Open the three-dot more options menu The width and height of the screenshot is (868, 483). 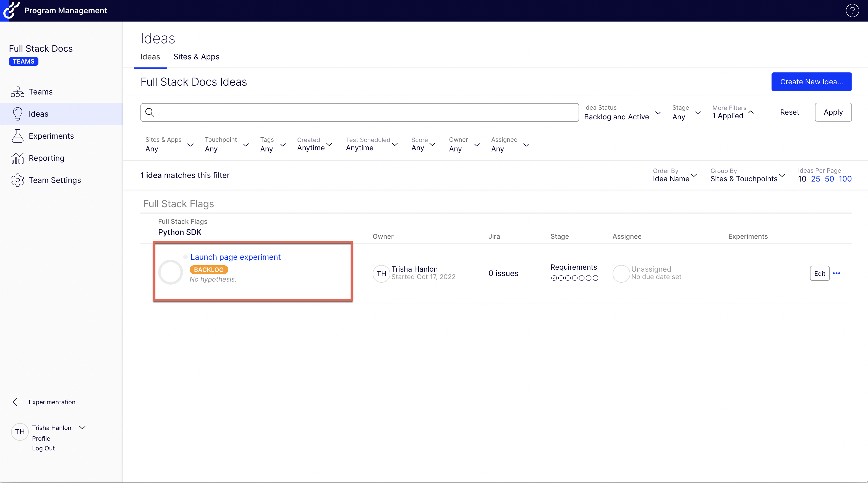coord(836,273)
